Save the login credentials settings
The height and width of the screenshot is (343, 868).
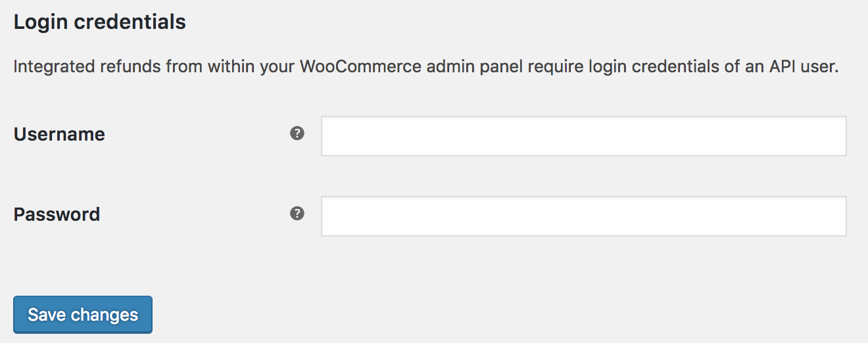click(83, 315)
